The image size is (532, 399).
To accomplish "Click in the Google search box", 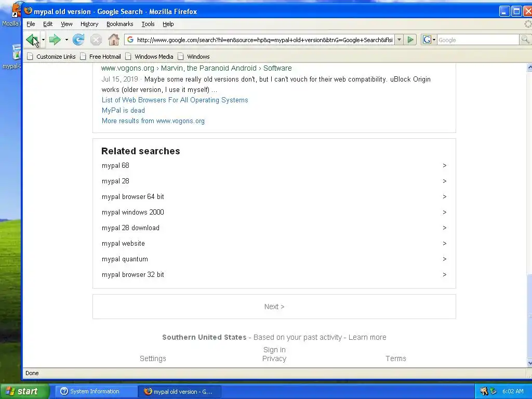I will pos(478,39).
